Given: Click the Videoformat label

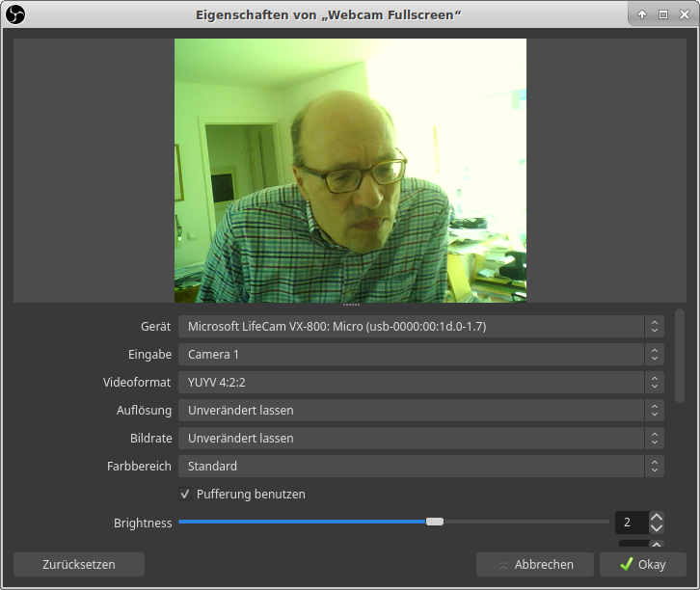Looking at the screenshot, I should pos(137,383).
